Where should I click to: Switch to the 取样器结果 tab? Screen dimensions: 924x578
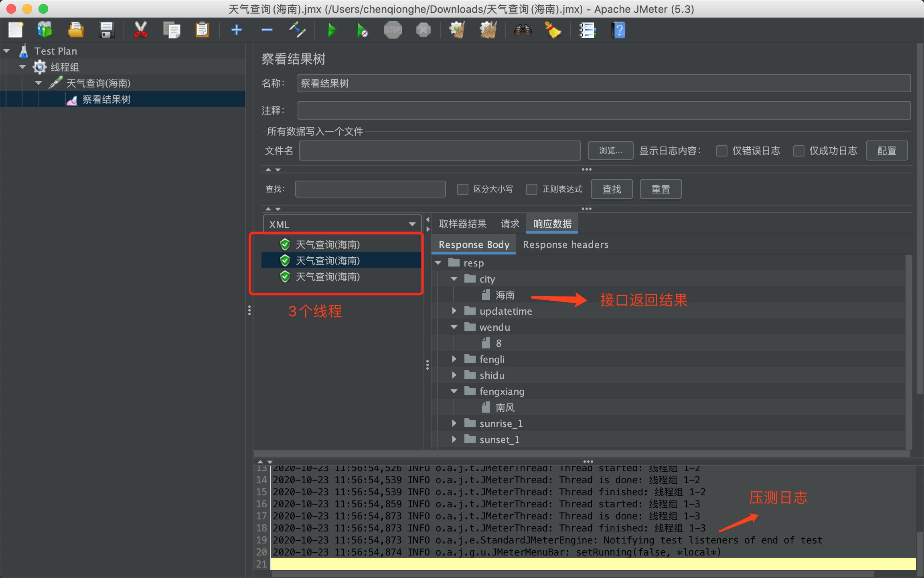462,224
